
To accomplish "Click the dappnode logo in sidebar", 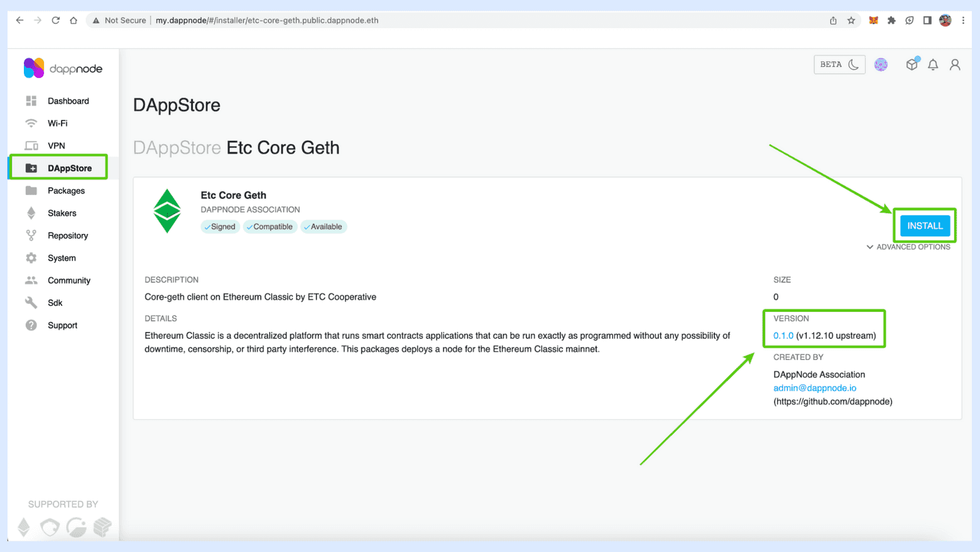I will point(62,69).
